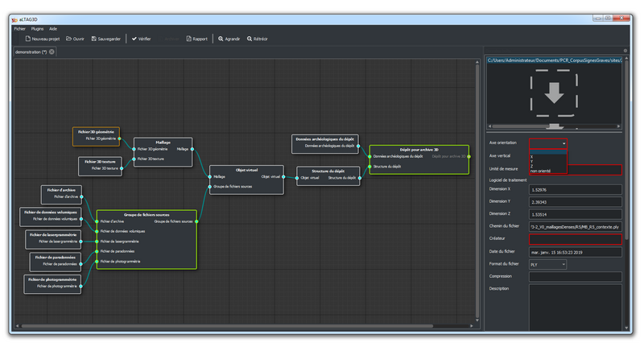Image resolution: width=644 pixels, height=347 pixels.
Task: Choose 'non orienté' in the orientation list
Action: click(541, 171)
